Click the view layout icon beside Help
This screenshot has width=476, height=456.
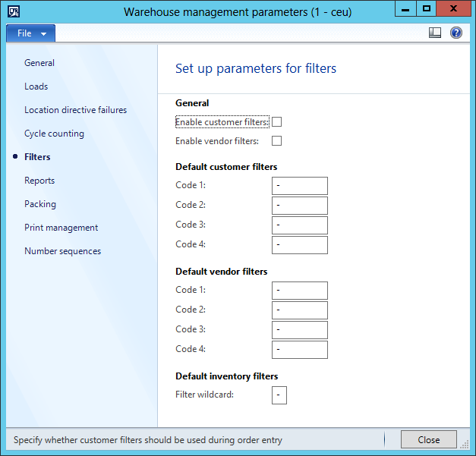[435, 33]
